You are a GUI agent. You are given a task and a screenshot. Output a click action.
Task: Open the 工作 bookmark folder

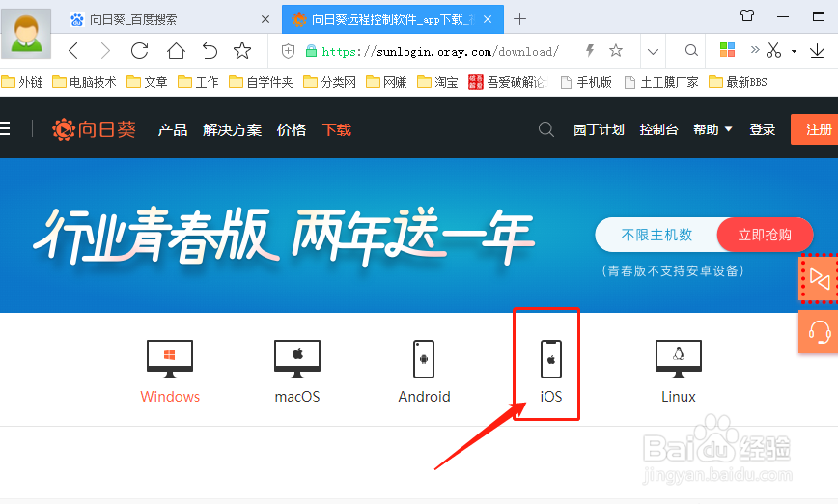tap(198, 82)
